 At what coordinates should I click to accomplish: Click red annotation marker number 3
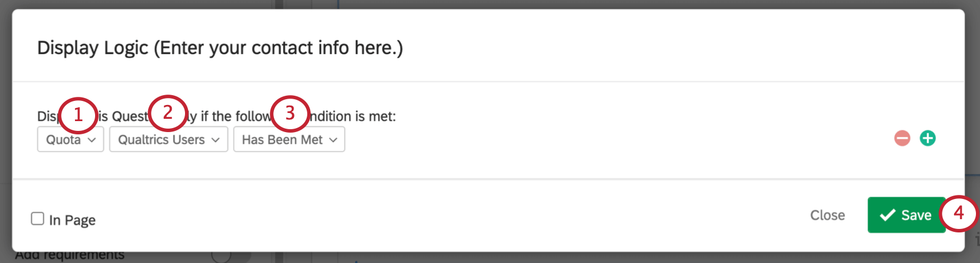(x=290, y=113)
